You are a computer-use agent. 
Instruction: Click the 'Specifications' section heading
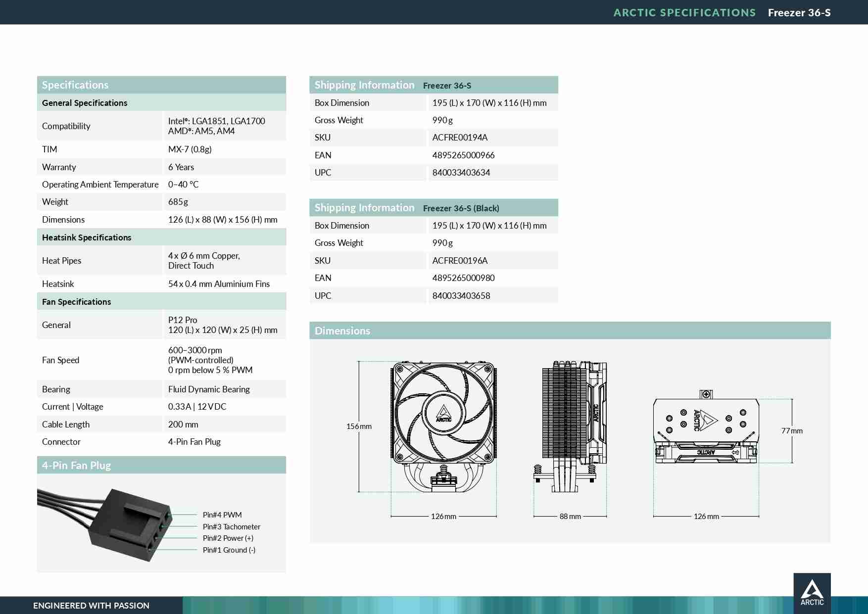[x=75, y=85]
